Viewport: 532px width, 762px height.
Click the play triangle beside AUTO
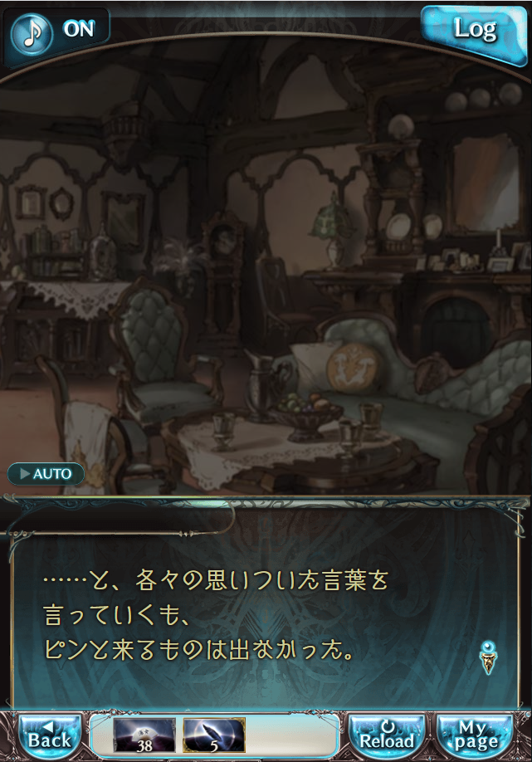point(25,473)
